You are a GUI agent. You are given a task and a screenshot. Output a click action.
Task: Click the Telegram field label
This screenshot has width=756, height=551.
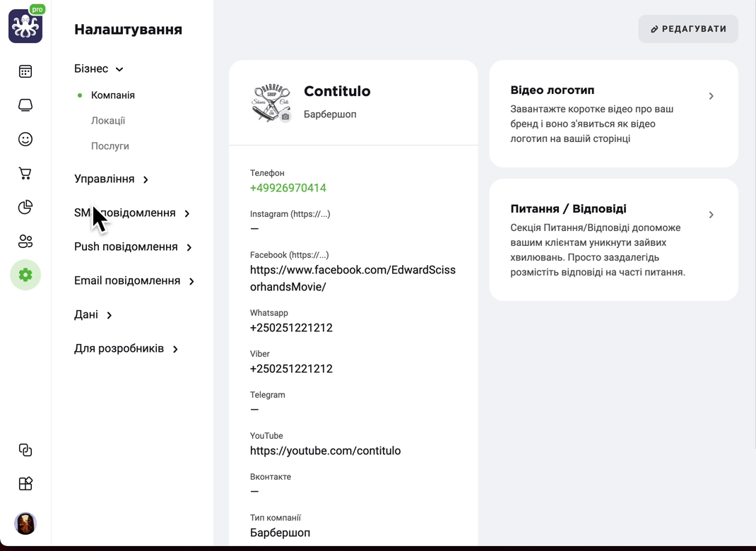point(268,395)
